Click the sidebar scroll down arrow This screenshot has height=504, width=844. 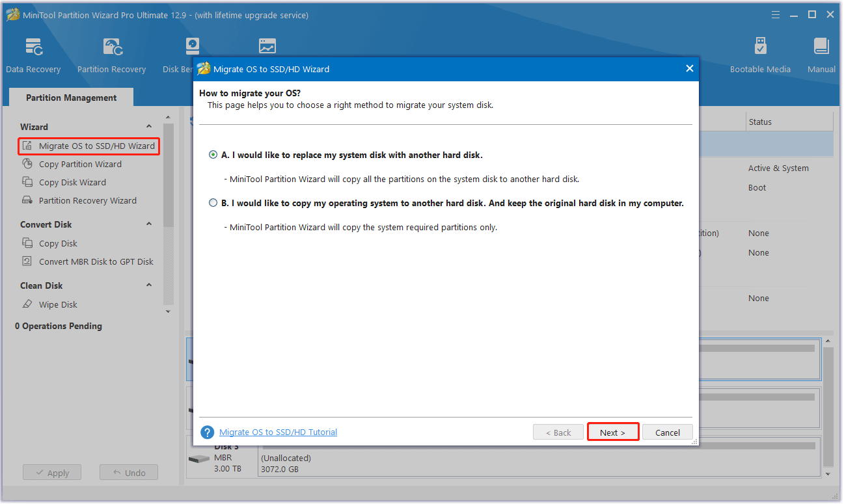pos(169,312)
